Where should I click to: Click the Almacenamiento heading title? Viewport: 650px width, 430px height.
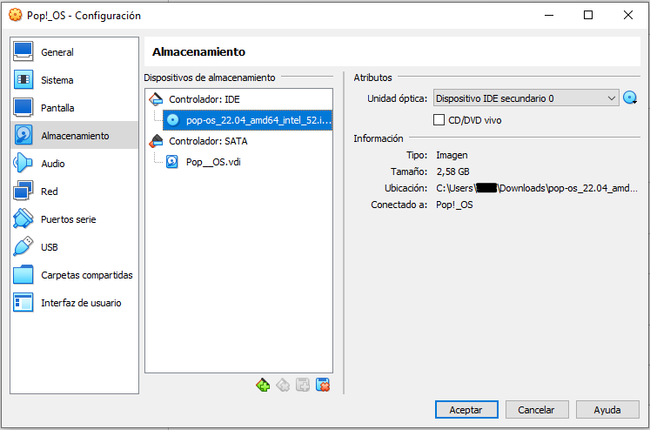(199, 52)
